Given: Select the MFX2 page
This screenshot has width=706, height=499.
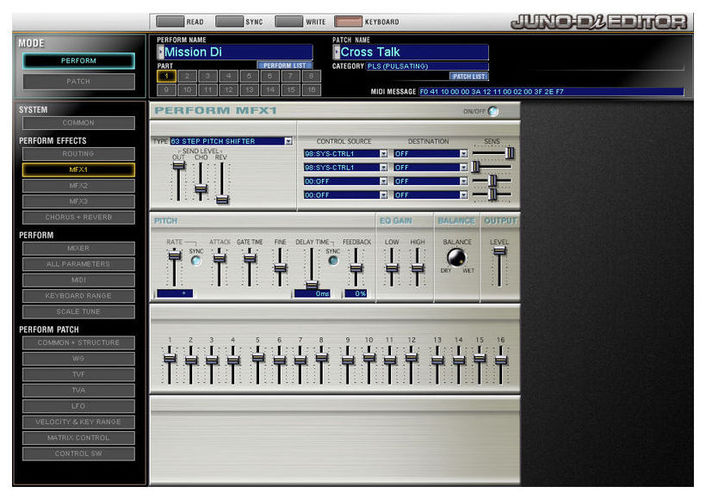Looking at the screenshot, I should point(78,186).
